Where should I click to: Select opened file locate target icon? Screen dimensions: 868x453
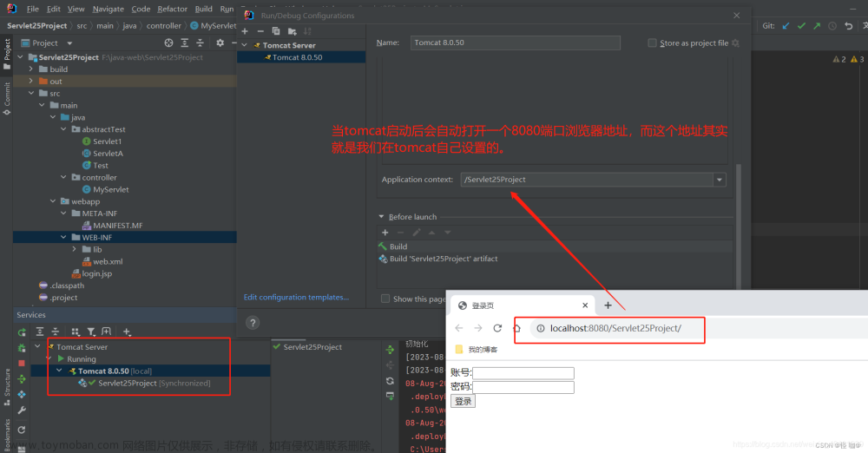[x=169, y=43]
